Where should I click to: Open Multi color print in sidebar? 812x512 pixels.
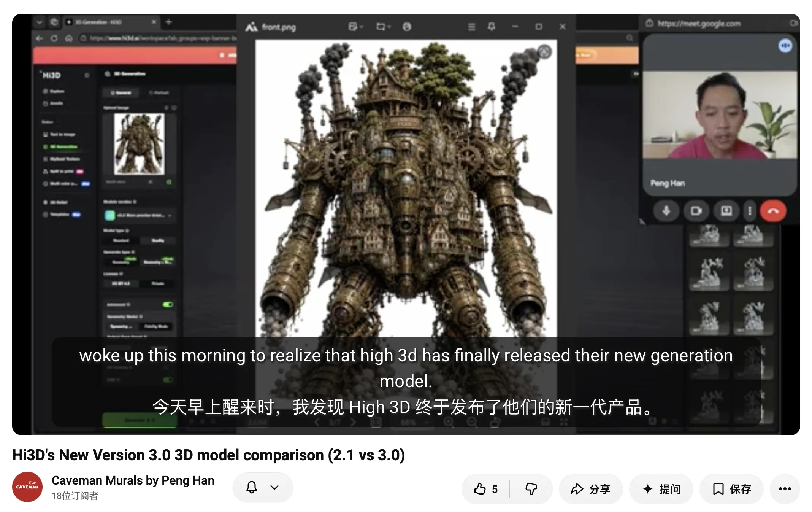point(66,184)
